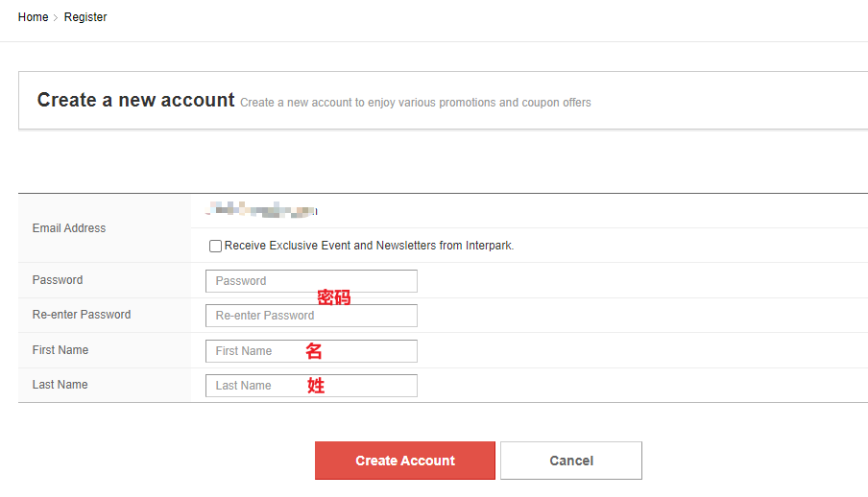Click into the Last Name field
Viewport: 868px width, 497px height.
311,386
